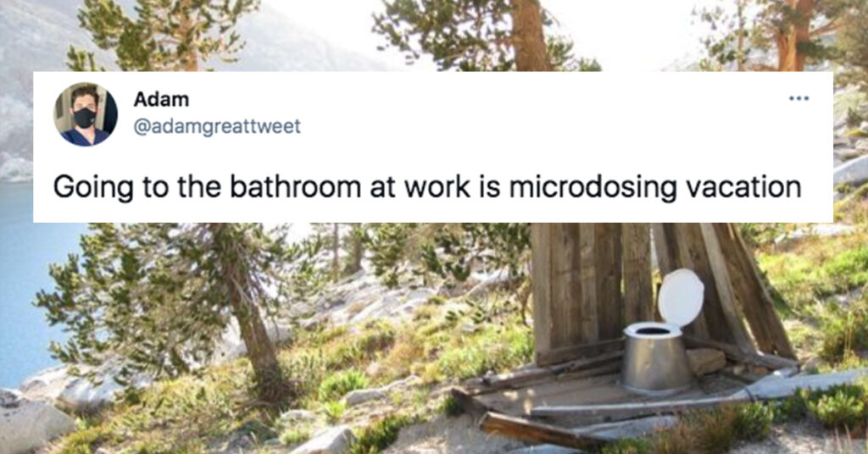Click the tweet text about microdosing vacation
868x454 pixels.
tap(427, 187)
